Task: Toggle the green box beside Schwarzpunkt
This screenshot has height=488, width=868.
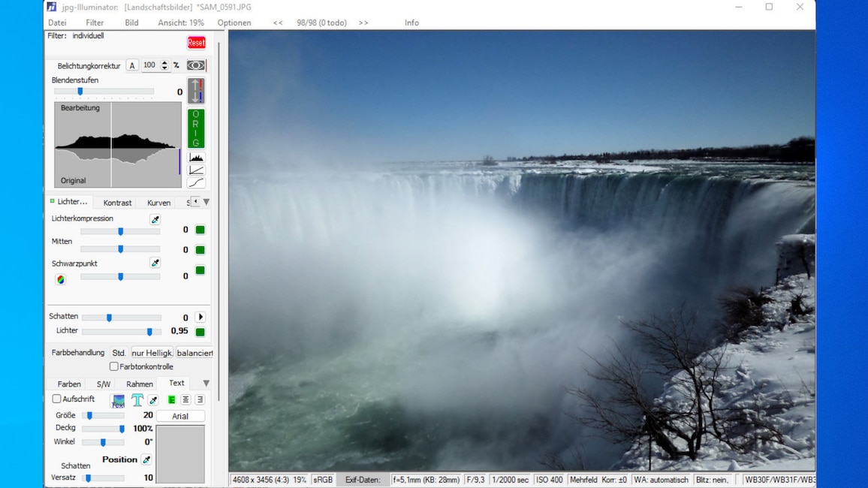Action: (200, 270)
